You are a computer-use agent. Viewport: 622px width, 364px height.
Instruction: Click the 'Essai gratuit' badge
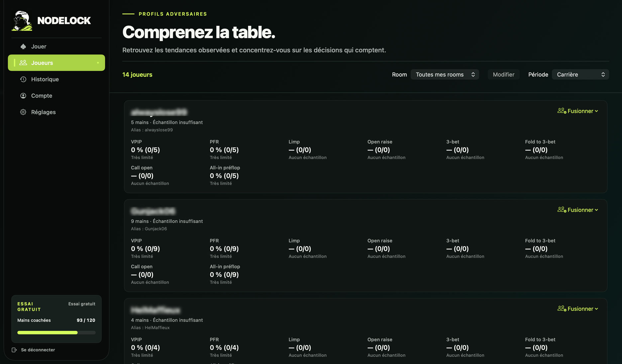coord(82,304)
